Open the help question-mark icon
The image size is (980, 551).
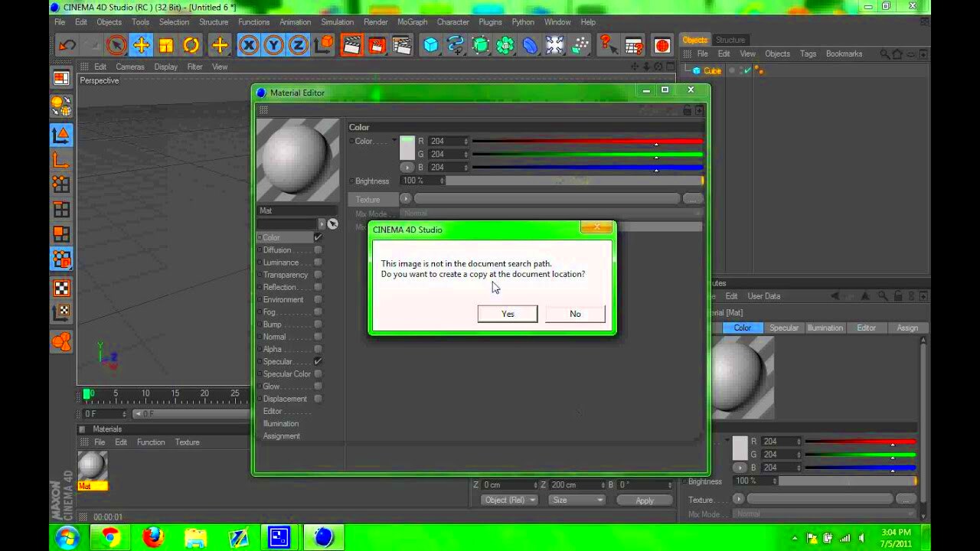[609, 45]
